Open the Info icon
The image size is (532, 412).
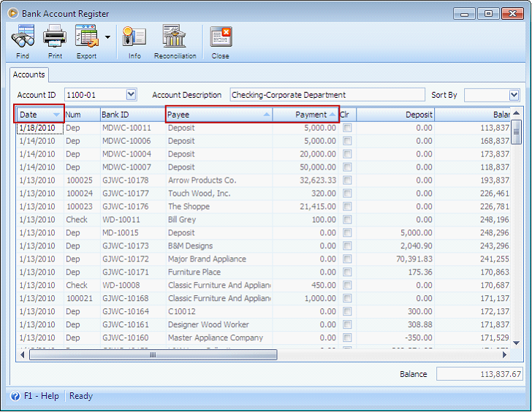coord(134,37)
